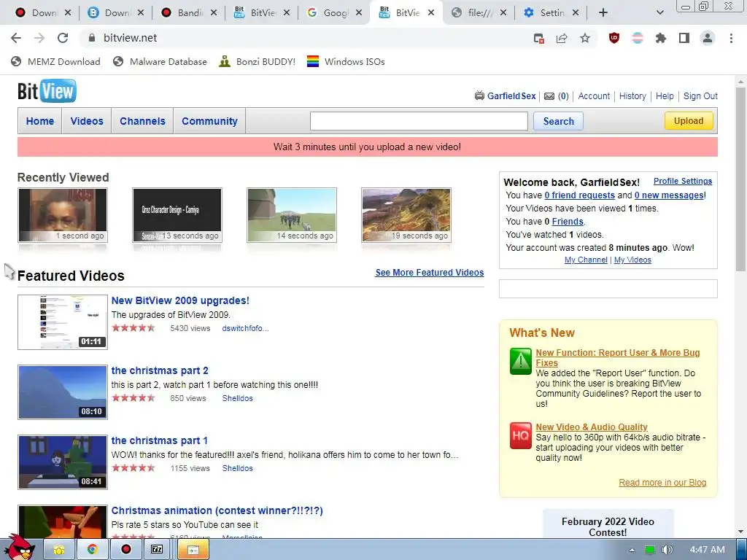Open 'the christmas part 2' title

(160, 370)
